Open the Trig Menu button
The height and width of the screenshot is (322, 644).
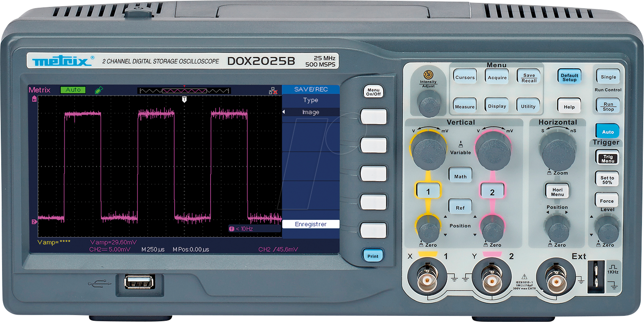608,158
